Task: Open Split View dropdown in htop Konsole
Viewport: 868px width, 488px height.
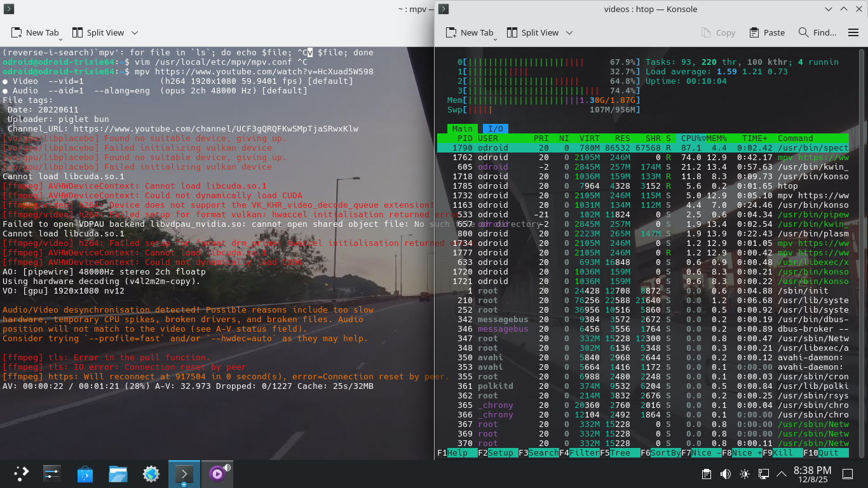Action: [569, 32]
